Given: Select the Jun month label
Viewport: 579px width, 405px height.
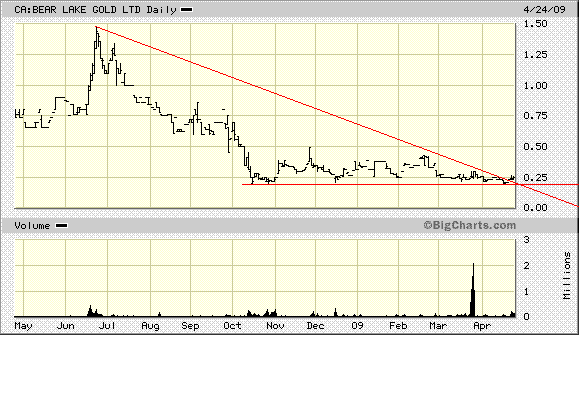Looking at the screenshot, I should 66,326.
